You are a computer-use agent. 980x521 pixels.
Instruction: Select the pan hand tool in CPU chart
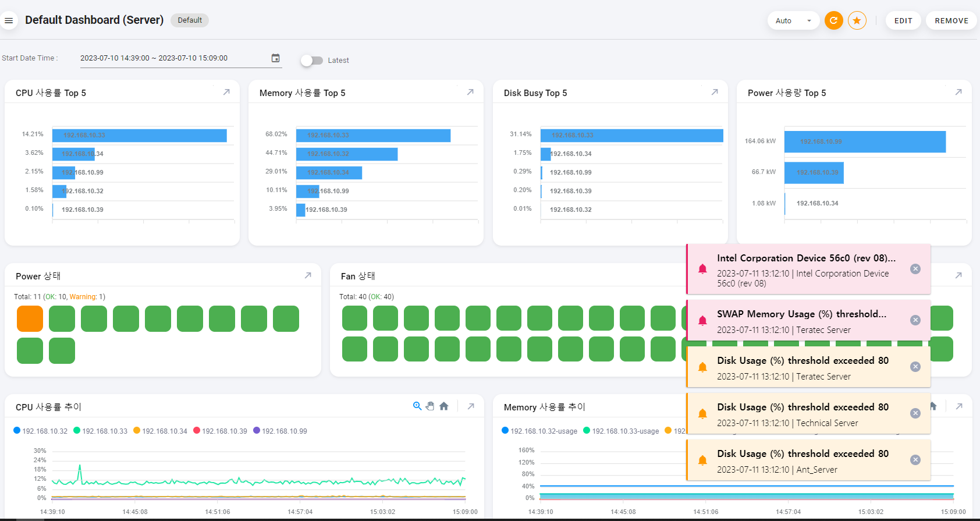coord(430,406)
